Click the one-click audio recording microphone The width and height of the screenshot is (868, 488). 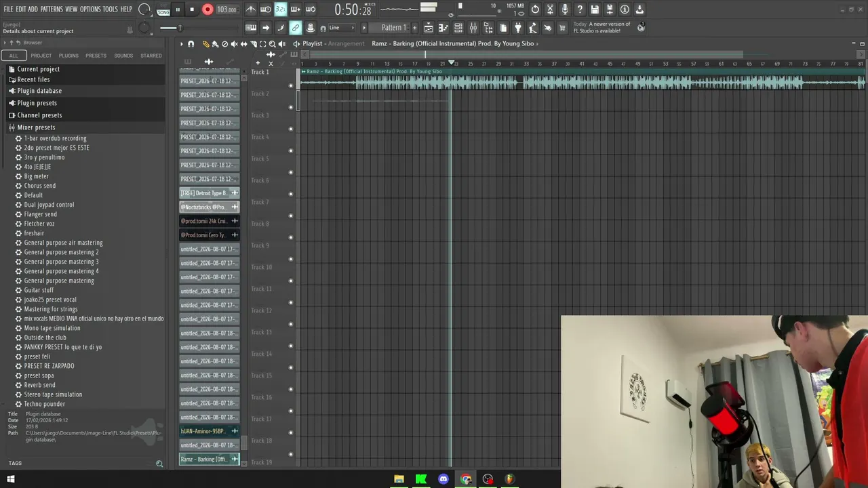565,9
